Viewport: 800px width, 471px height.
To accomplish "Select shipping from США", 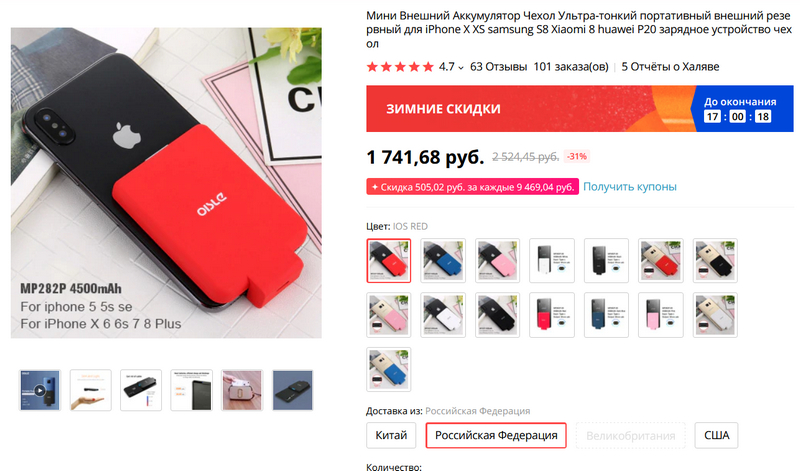I will tap(716, 435).
